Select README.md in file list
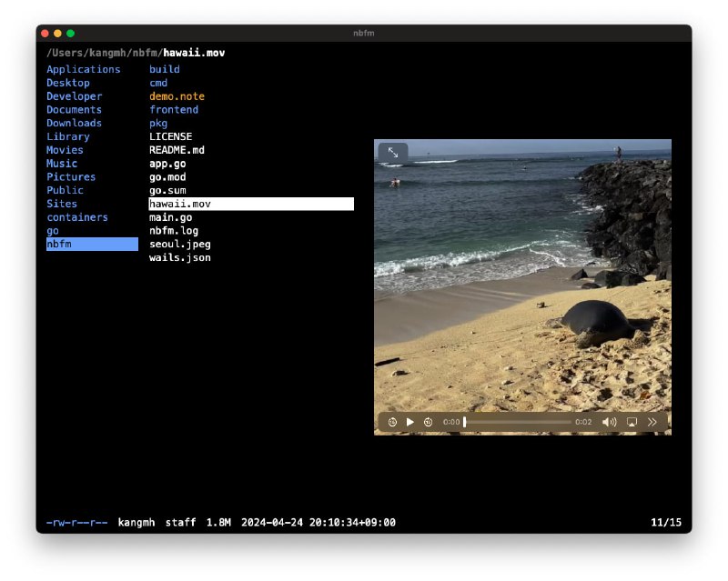This screenshot has width=728, height=581. click(177, 150)
